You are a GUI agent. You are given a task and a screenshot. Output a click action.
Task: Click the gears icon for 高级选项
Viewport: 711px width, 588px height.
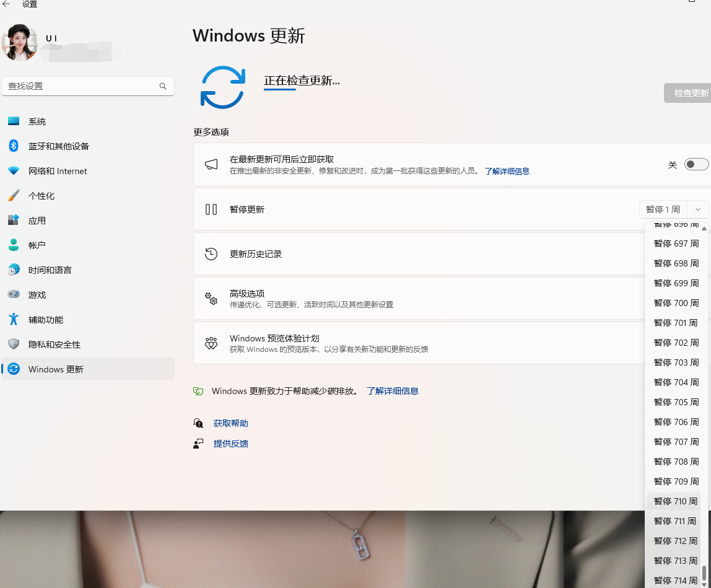[x=211, y=299]
